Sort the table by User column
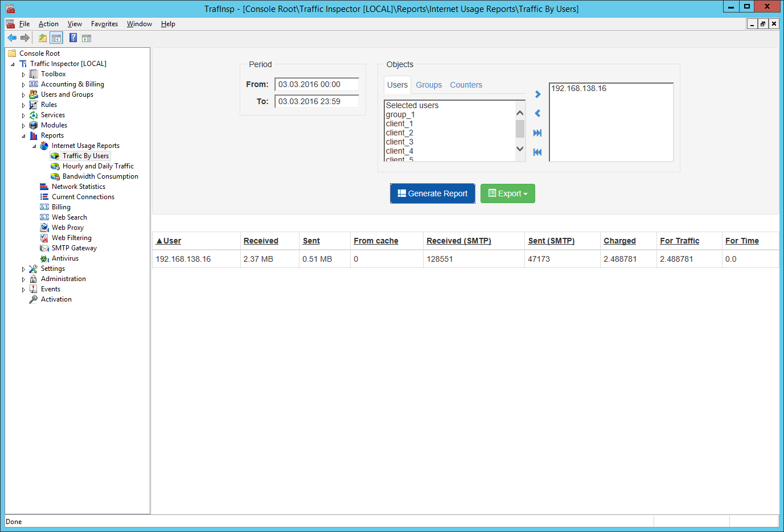Image resolution: width=784 pixels, height=532 pixels. click(169, 241)
